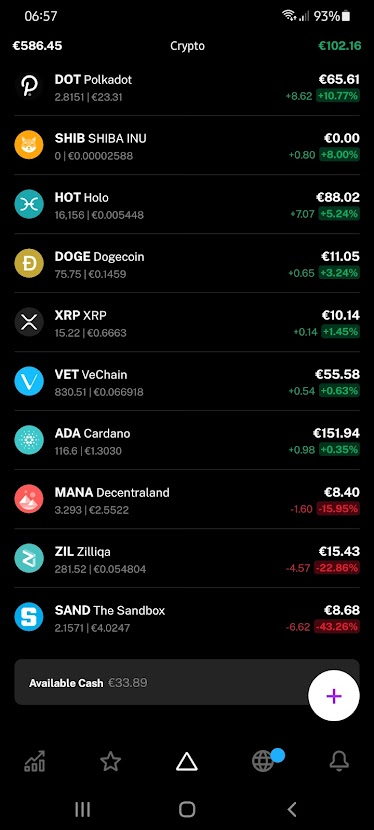The height and width of the screenshot is (830, 374).
Task: Select the triangle portfolio tab
Action: click(186, 762)
